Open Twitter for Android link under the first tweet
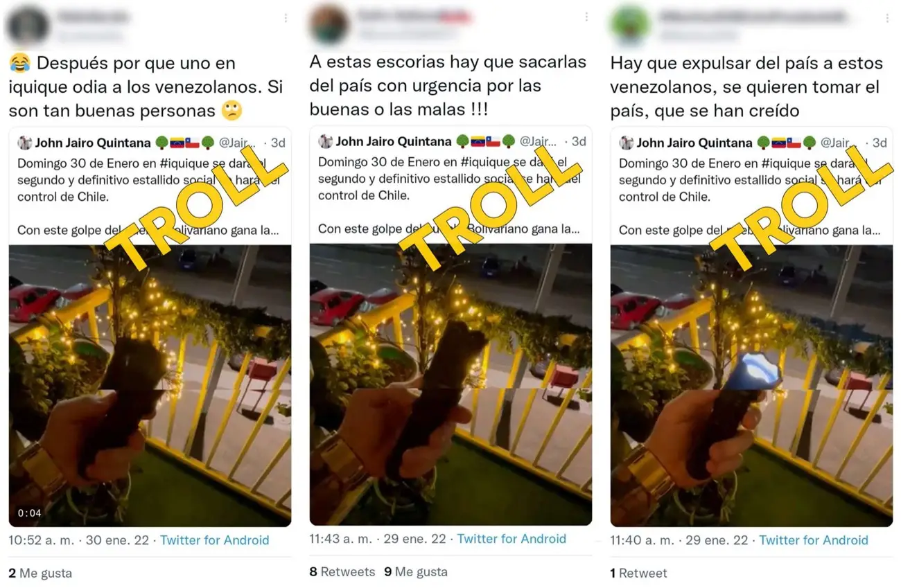Viewport: 901px width, 588px height. (214, 540)
